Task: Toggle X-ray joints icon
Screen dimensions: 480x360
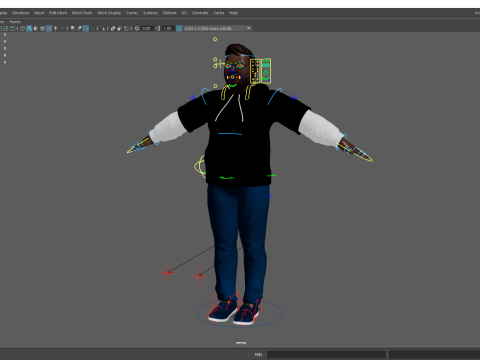Action: (x=126, y=28)
